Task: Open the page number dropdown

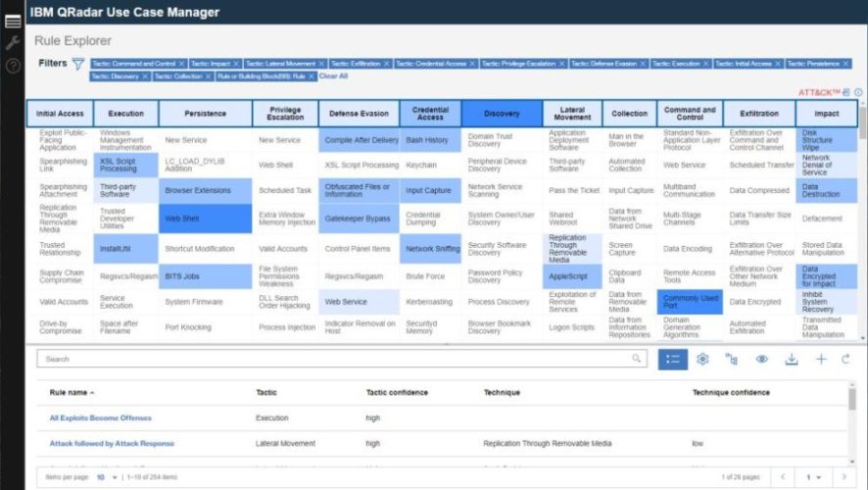Action: (x=813, y=477)
